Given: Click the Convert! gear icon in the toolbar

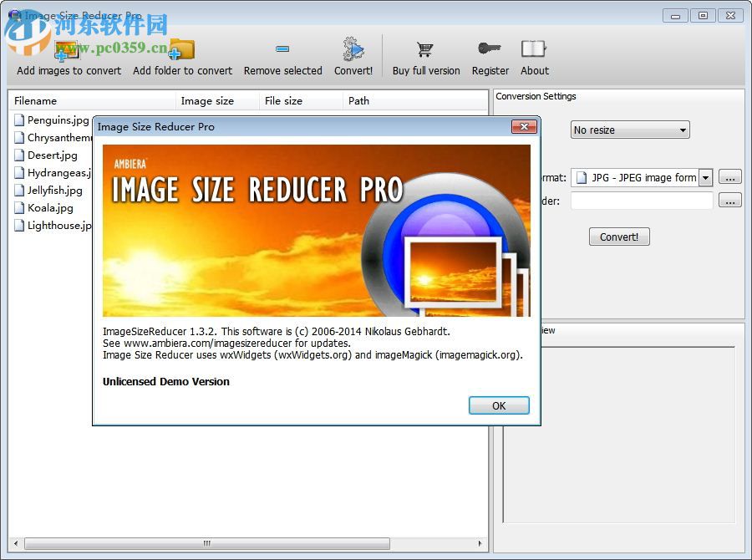Looking at the screenshot, I should pyautogui.click(x=353, y=48).
